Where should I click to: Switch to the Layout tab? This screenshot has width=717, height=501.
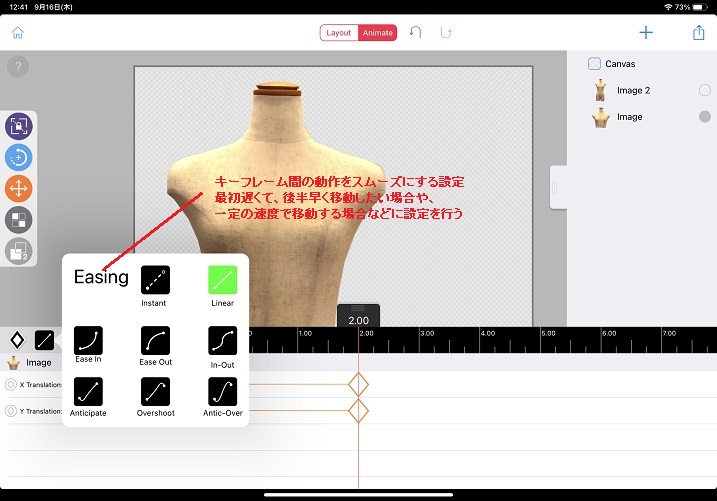(x=339, y=33)
